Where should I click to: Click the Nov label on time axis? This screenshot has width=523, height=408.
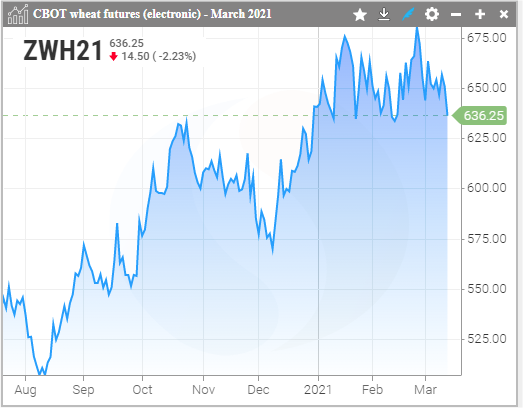pyautogui.click(x=203, y=390)
